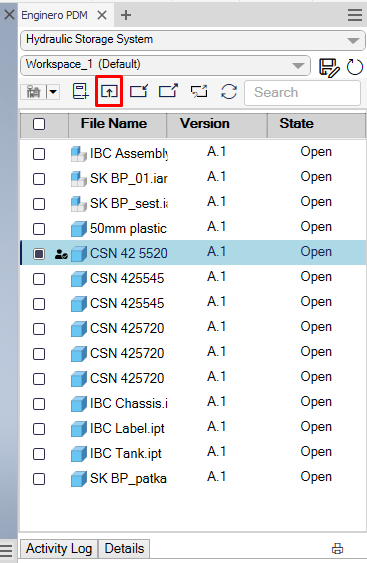Select the SK BP_patka file name
Viewport: 367px width, 563px height.
(128, 479)
